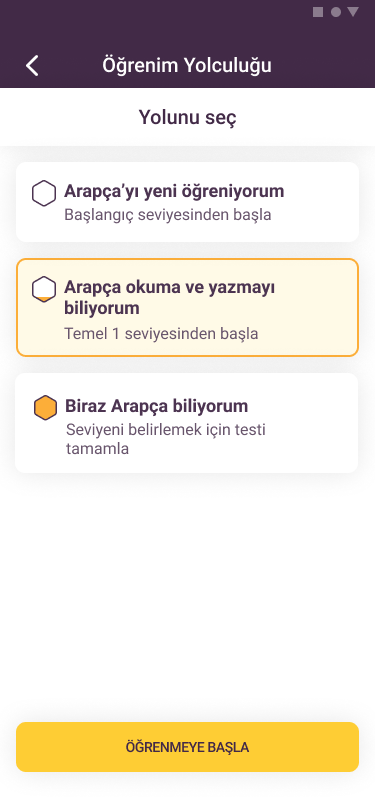Tap "Temel 1 seviyesinden başla" subtitle
This screenshot has width=375, height=812.
[161, 334]
